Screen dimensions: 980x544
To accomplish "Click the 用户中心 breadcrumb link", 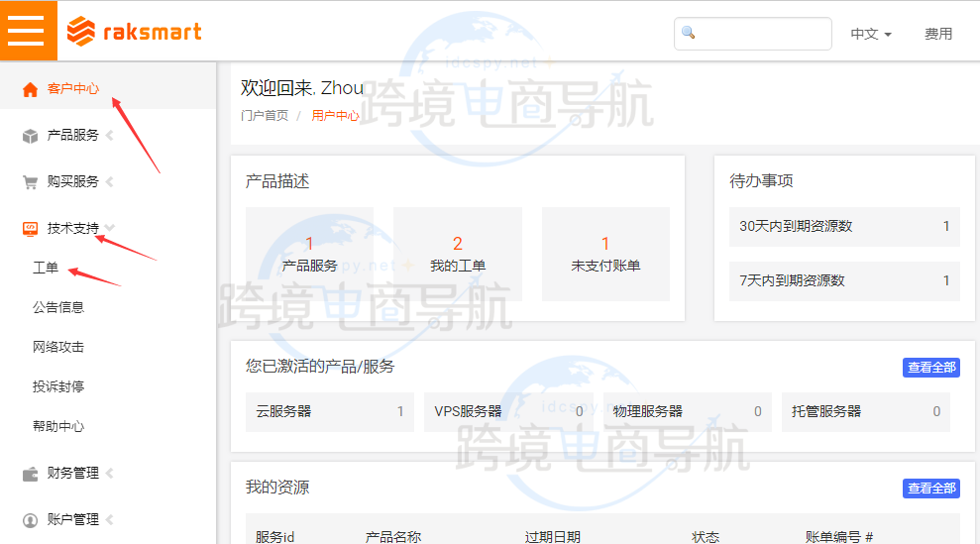I will pos(336,116).
